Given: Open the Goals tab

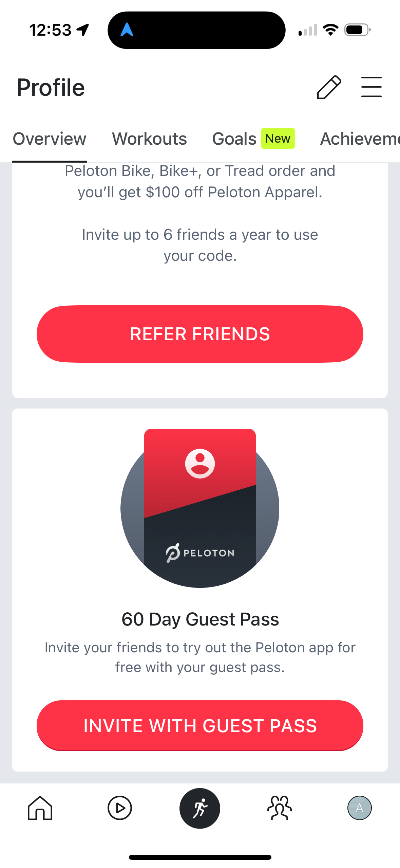Looking at the screenshot, I should coord(234,139).
